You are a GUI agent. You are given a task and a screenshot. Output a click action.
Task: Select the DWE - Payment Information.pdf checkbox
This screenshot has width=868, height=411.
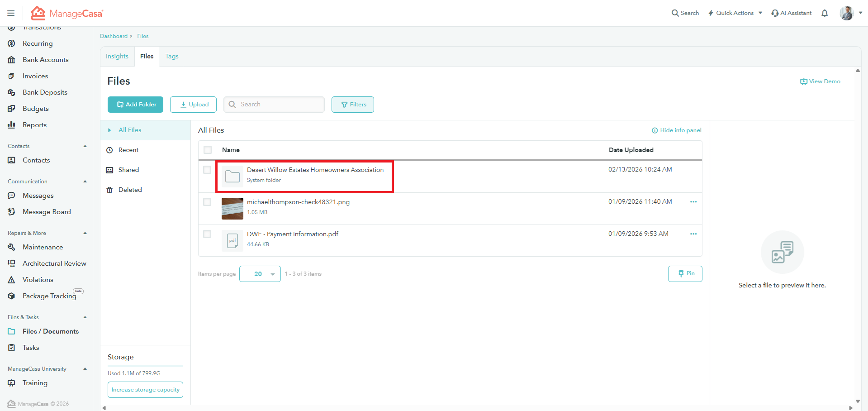tap(207, 234)
